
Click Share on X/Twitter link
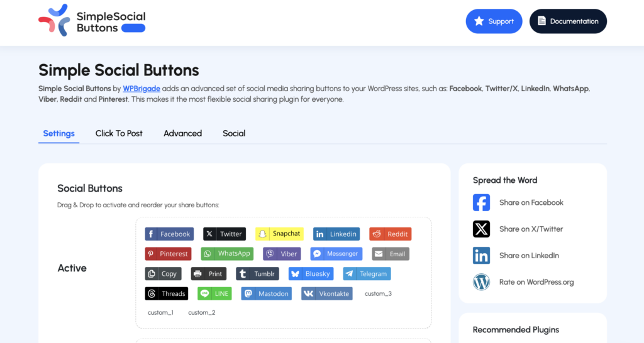(531, 229)
